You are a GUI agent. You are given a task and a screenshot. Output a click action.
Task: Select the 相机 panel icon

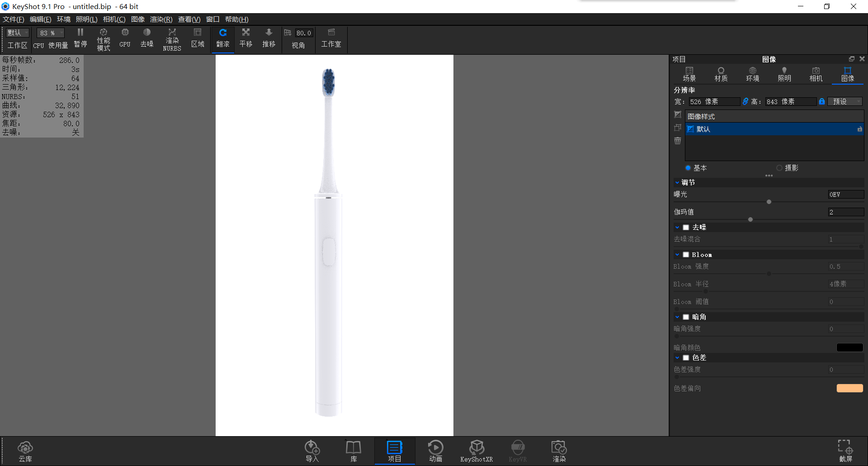click(816, 74)
